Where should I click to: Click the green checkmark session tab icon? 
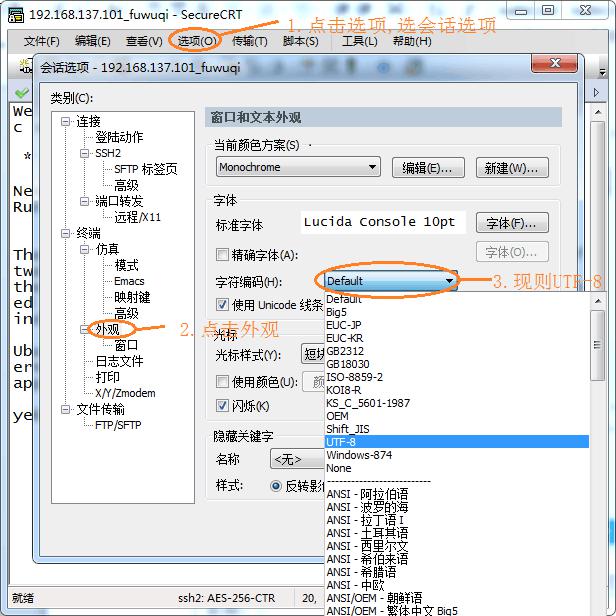22,93
